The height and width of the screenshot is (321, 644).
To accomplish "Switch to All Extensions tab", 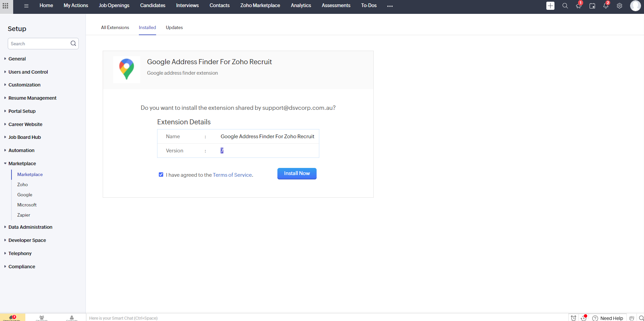I will click(115, 27).
